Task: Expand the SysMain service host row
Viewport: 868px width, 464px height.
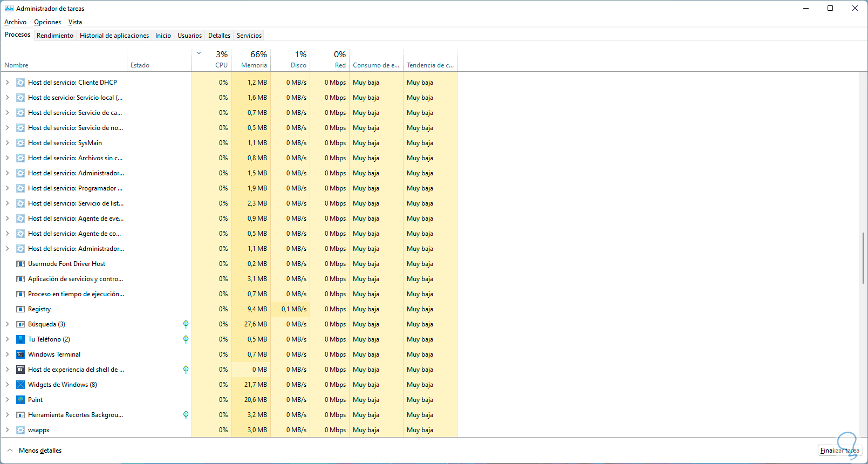Action: click(x=7, y=143)
